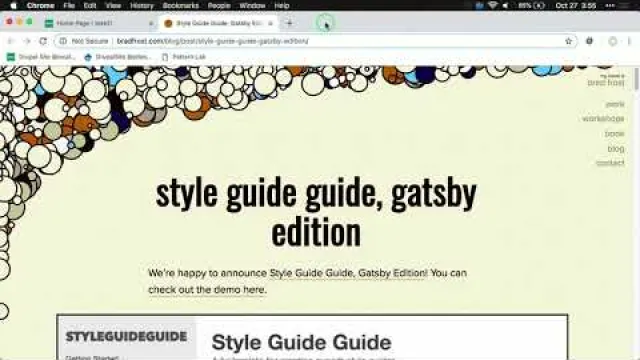The height and width of the screenshot is (360, 640).
Task: Click the address bar URL
Action: point(213,41)
